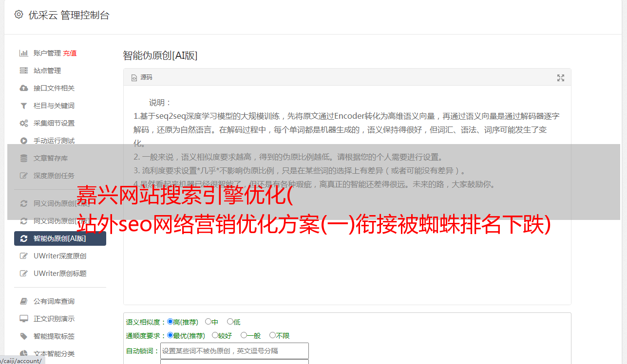The width and height of the screenshot is (627, 364).
Task: Click the 语义相似度 label
Action: tap(146, 322)
